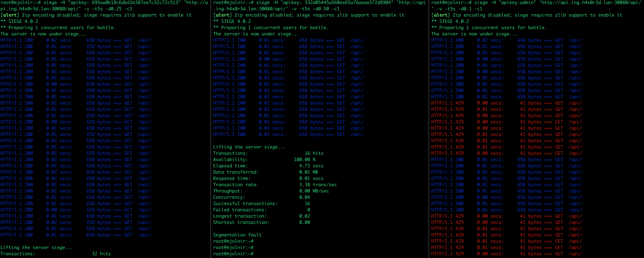
Task: Click the divider between the left and middle panes
Action: point(211,129)
